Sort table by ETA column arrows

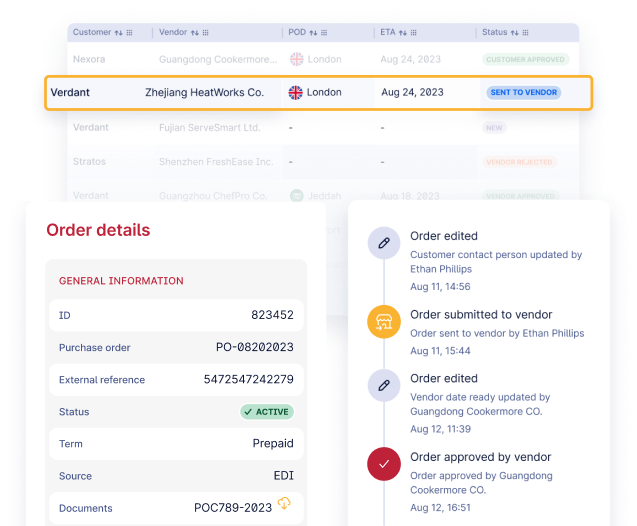click(x=403, y=33)
